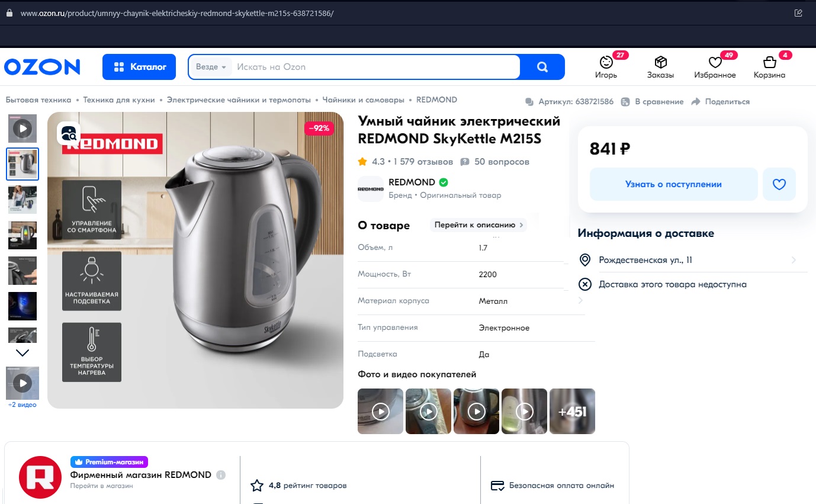Click the 50 вопросов questions link

click(x=494, y=162)
